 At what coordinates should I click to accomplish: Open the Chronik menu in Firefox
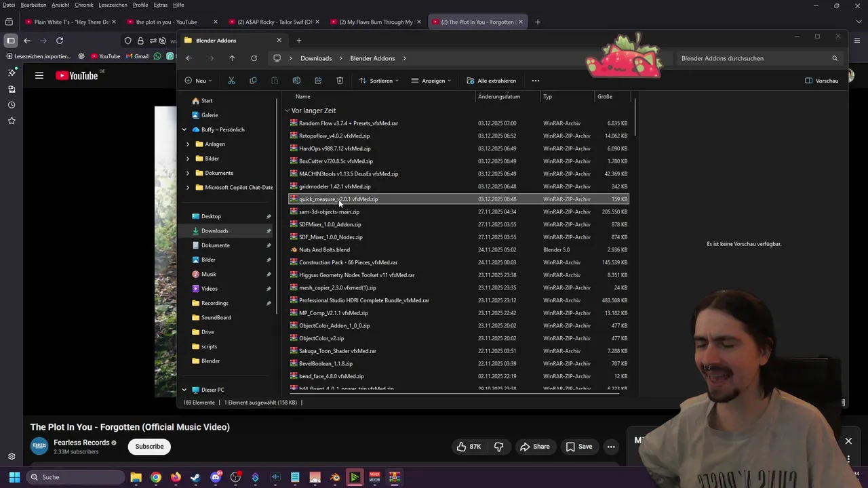[x=84, y=5]
